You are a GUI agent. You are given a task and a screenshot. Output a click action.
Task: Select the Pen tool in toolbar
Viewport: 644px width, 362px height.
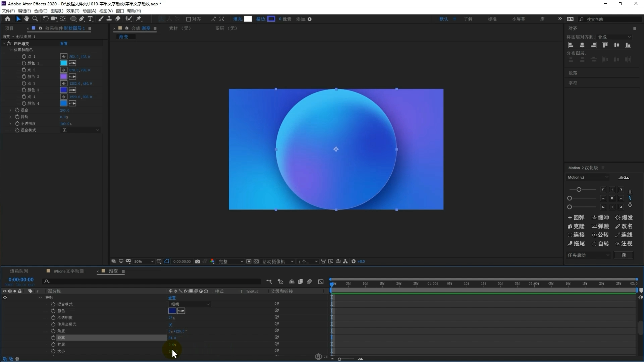pos(82,19)
